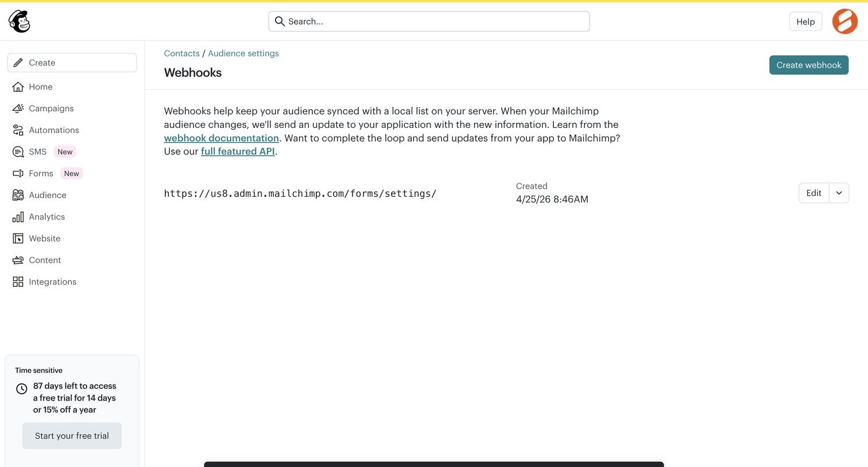Click the Campaigns megaphone icon
868x467 pixels.
click(18, 108)
